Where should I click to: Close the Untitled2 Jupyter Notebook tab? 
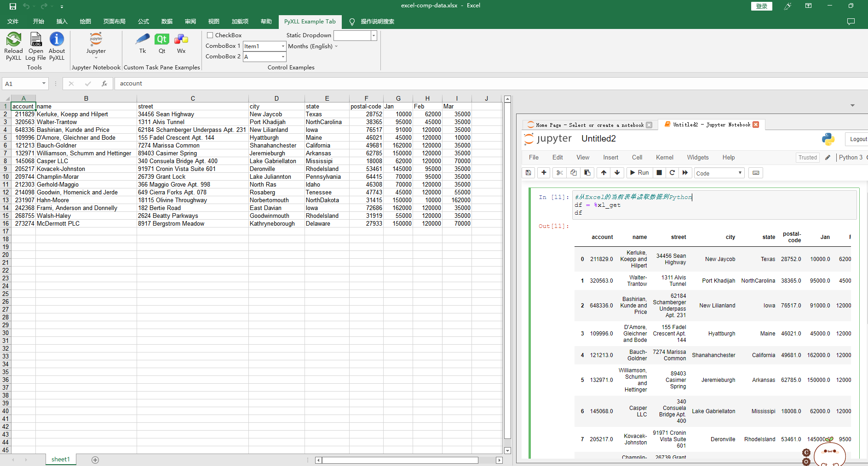[756, 125]
